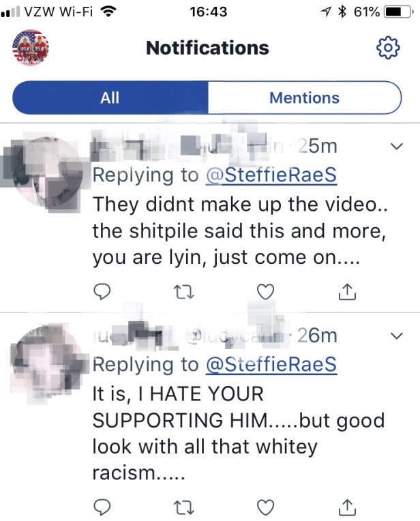Retweet the 25m tweet
This screenshot has width=420, height=521.
point(184,292)
